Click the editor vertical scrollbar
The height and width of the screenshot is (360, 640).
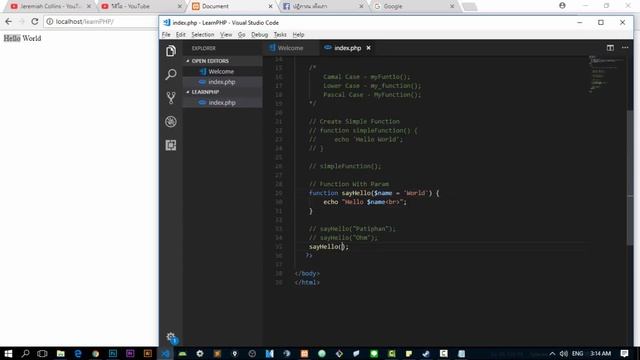(630, 178)
